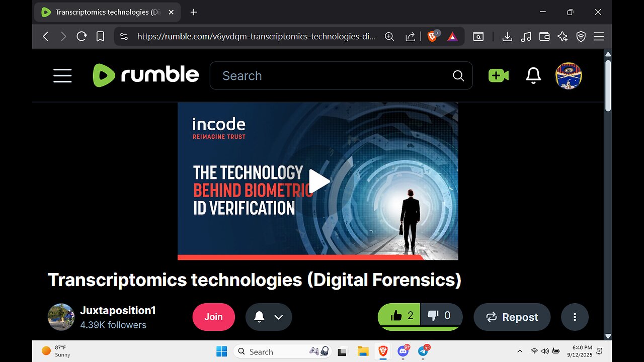Play the video with center play button

click(318, 182)
